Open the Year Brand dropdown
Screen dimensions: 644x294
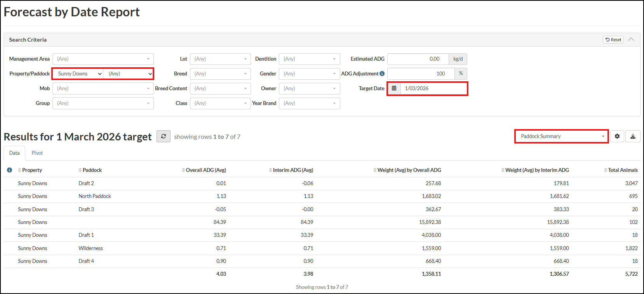coord(310,103)
